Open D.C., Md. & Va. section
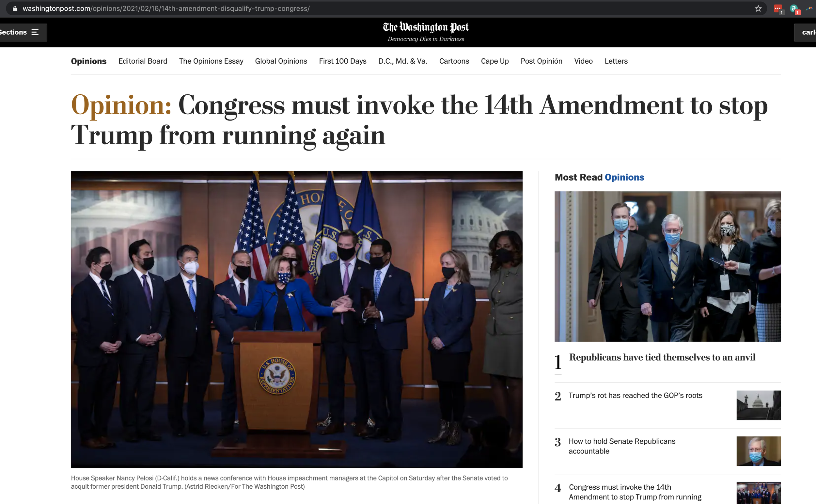 pos(403,61)
